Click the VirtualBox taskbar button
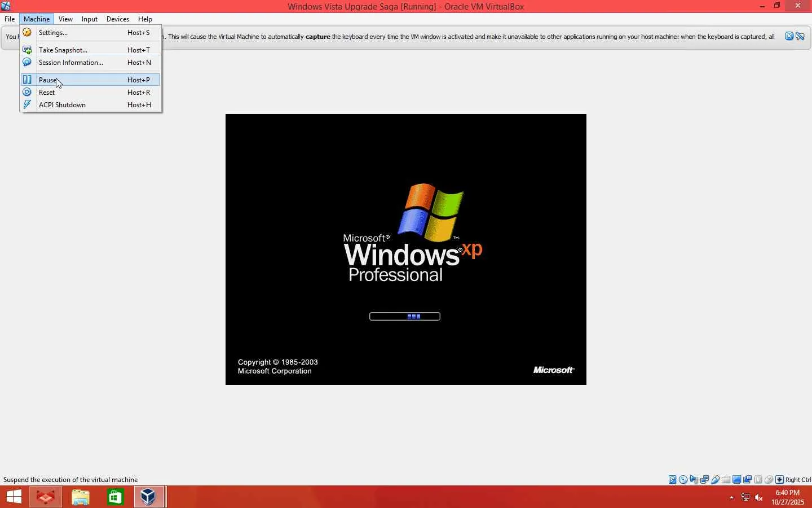 [149, 497]
